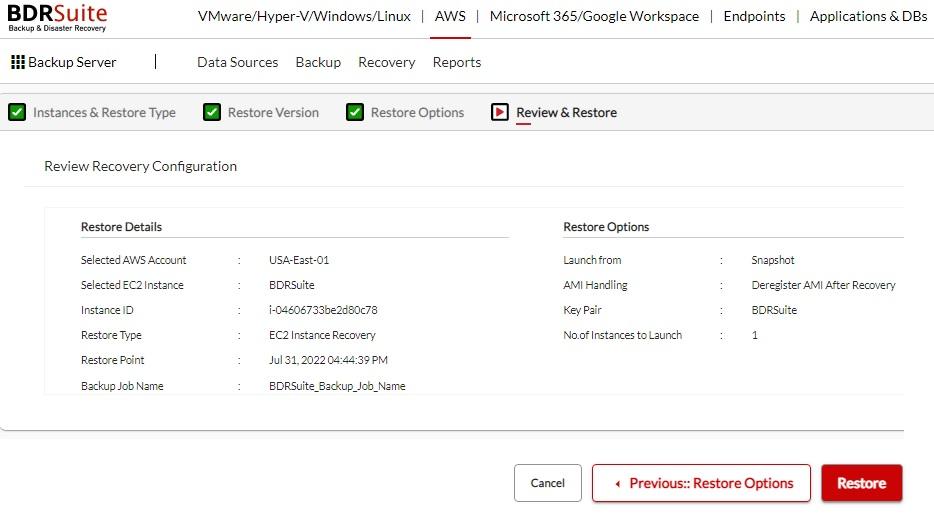Go to Instances & Restore Type step
Viewport: 934px width, 515px height.
point(104,112)
